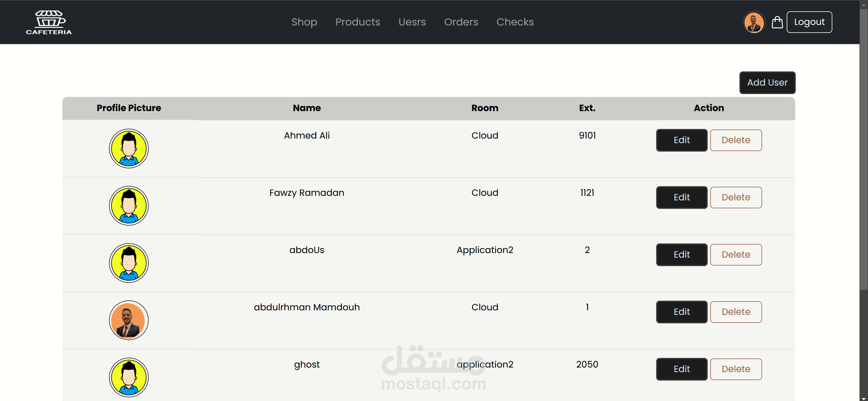Screen dimensions: 868x401
Task: Click abdoUs profile avatar
Action: click(129, 263)
